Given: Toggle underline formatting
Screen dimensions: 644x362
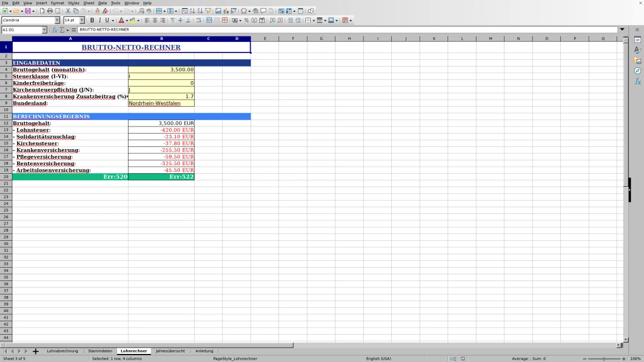Looking at the screenshot, I should tap(107, 20).
